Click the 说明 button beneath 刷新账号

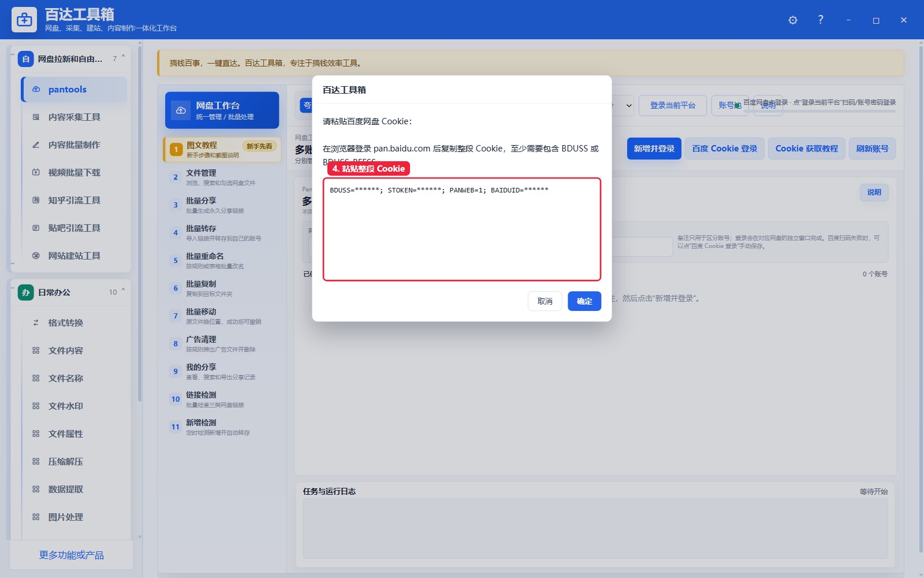[874, 192]
